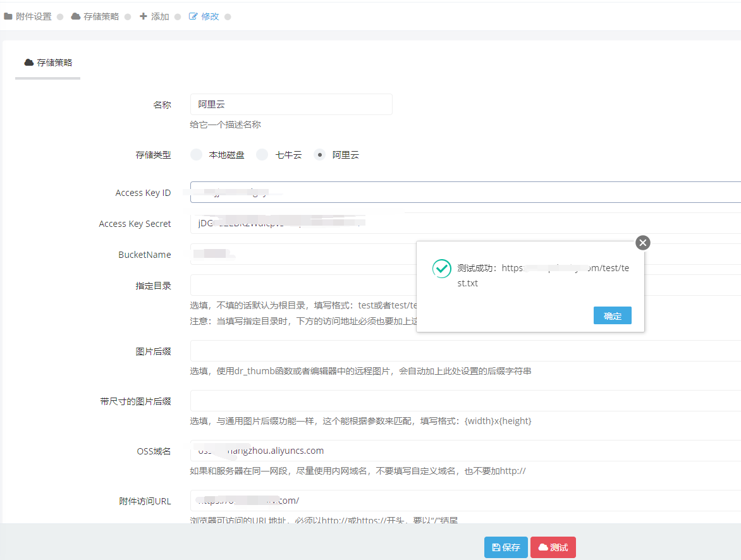Switch to the 存储策略 tab
This screenshot has height=560, width=741.
(x=47, y=63)
